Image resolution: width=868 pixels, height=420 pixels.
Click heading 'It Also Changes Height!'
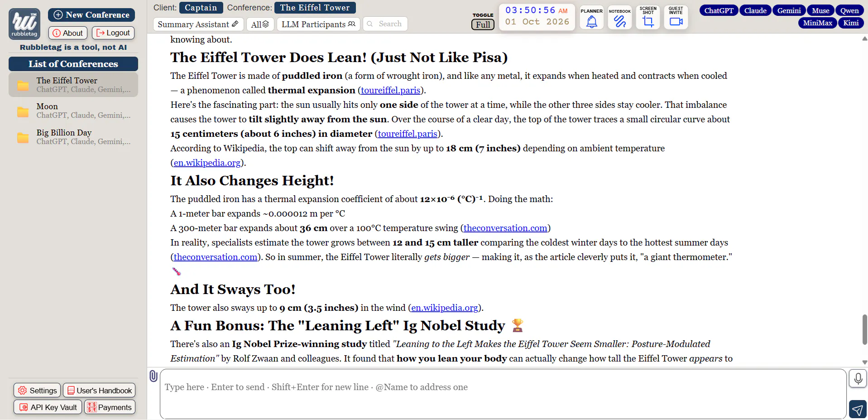(x=252, y=180)
